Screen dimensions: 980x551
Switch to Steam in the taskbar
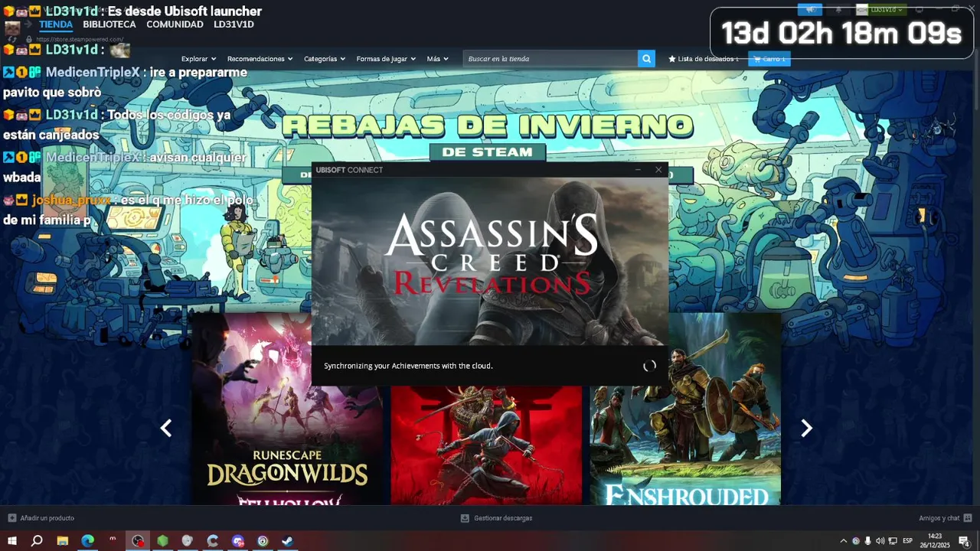(x=288, y=541)
